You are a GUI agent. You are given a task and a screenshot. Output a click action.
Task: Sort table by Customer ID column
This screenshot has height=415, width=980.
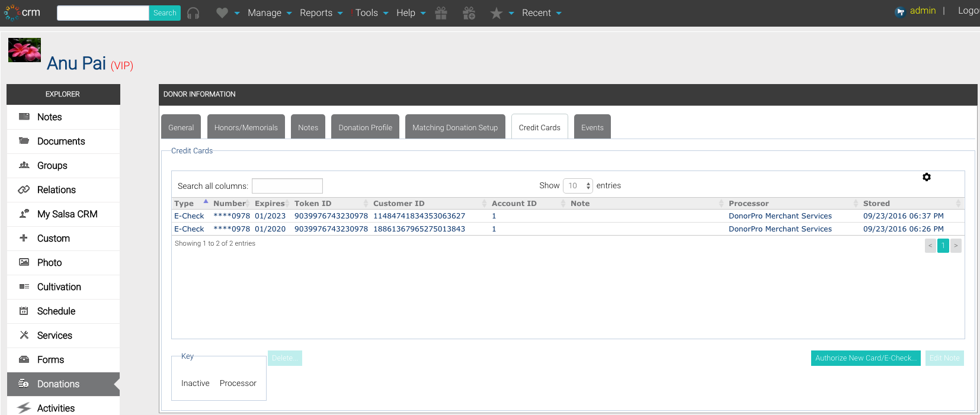[x=430, y=203]
